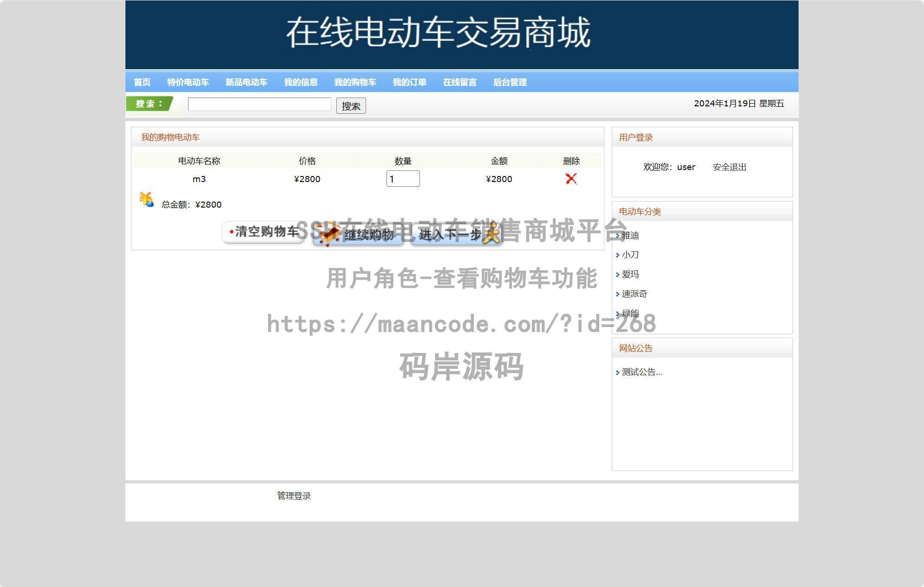
Task: Select the 小刀 category
Action: coord(630,255)
